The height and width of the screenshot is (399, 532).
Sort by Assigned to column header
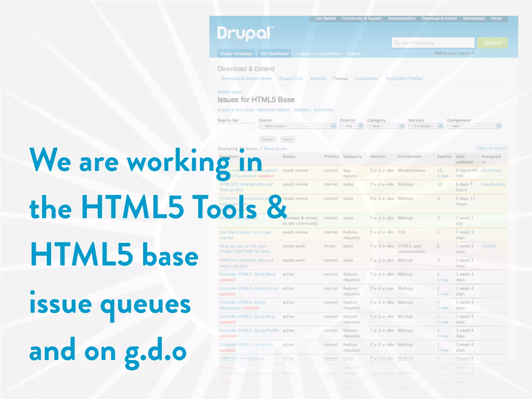coord(491,159)
